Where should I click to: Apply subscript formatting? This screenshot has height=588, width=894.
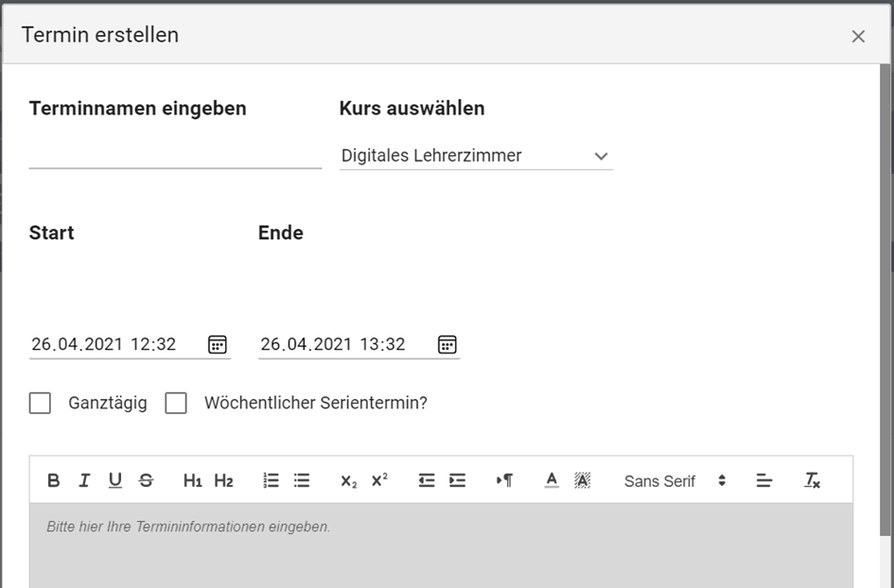(349, 481)
